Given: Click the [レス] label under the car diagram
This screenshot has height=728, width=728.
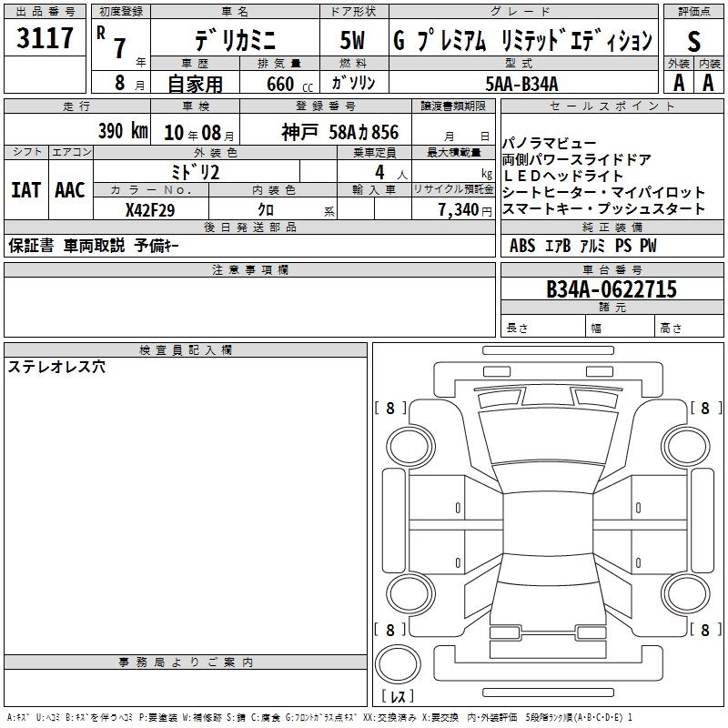Looking at the screenshot, I should point(397,698).
